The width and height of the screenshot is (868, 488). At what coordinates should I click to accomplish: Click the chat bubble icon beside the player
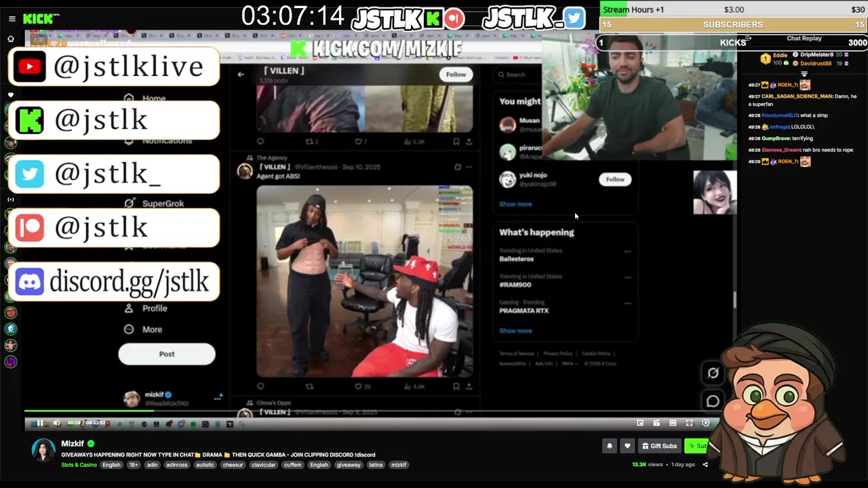[x=713, y=401]
